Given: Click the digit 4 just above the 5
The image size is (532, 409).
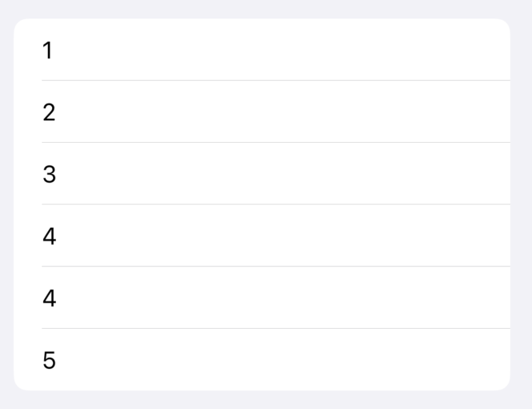Looking at the screenshot, I should (x=49, y=298).
